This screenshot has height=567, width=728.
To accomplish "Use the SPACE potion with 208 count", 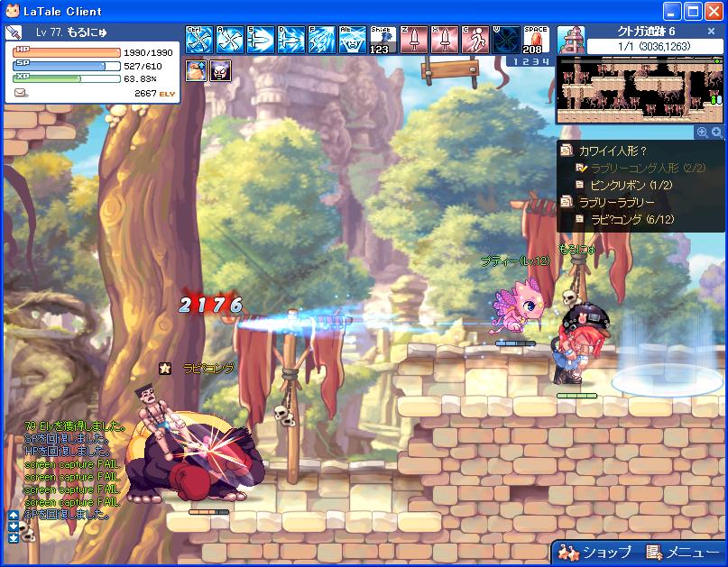I will [536, 40].
